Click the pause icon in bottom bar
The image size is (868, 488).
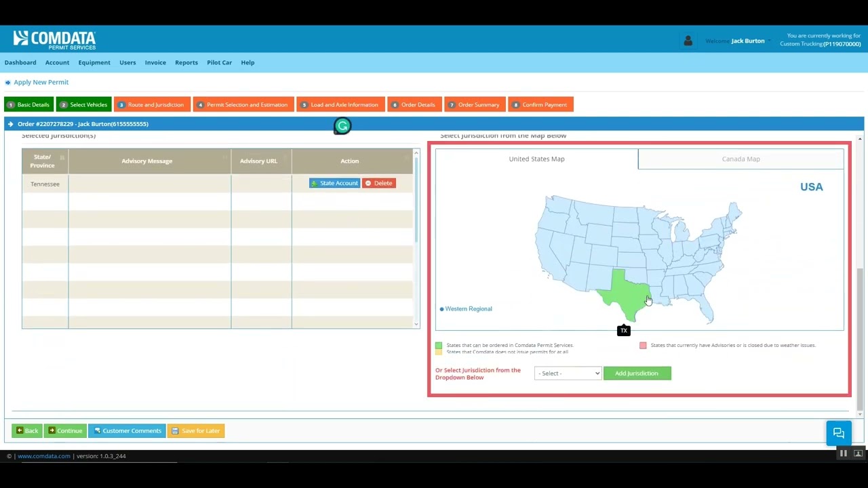[843, 453]
